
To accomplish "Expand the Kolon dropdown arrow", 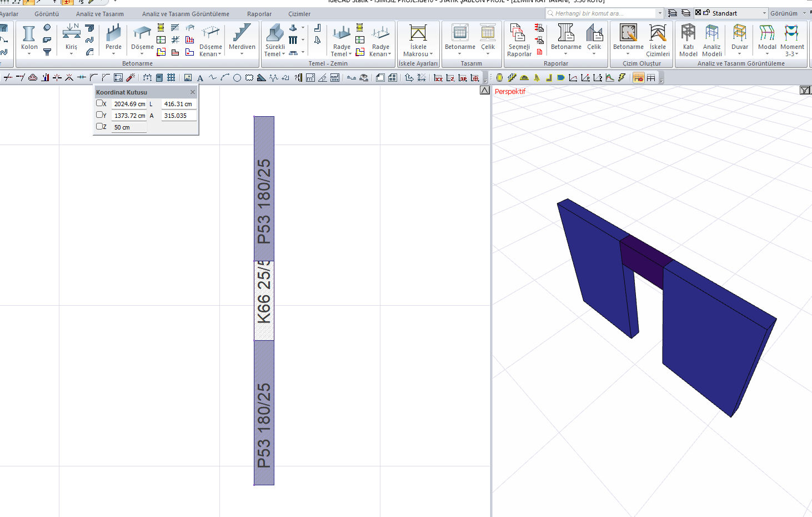I will [29, 54].
